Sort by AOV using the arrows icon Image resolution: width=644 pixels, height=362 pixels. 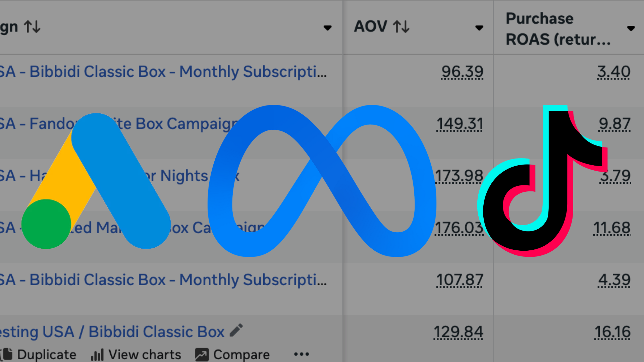click(401, 26)
